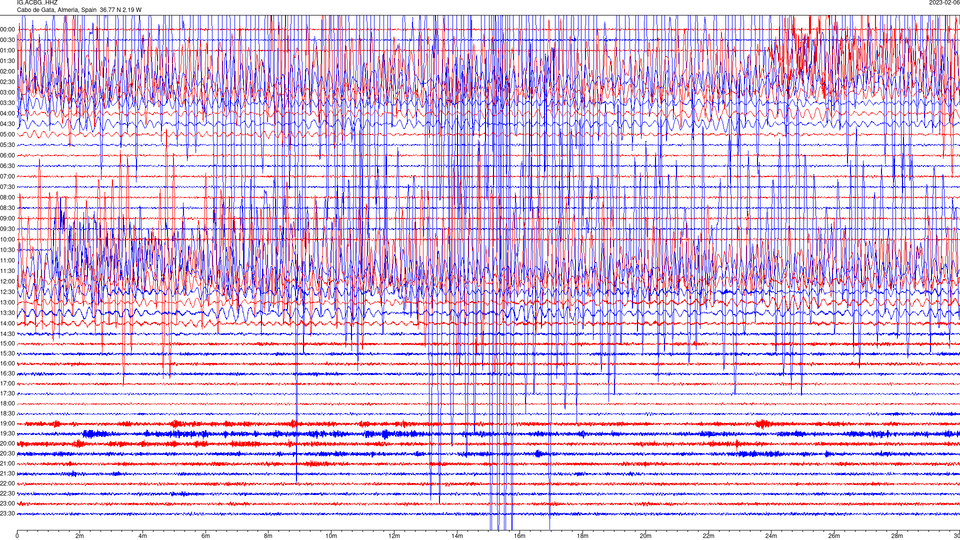
Task: Click the station location text "Cabo de Gata, Almeria, Spain"
Action: [x=57, y=10]
